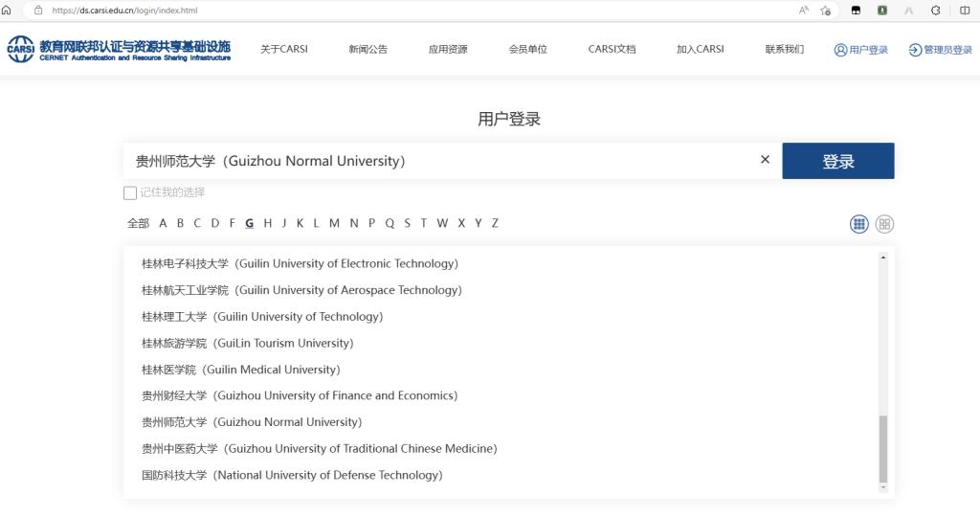Click the list scrollbar thumb
Viewport: 980px width, 517px height.
point(883,448)
